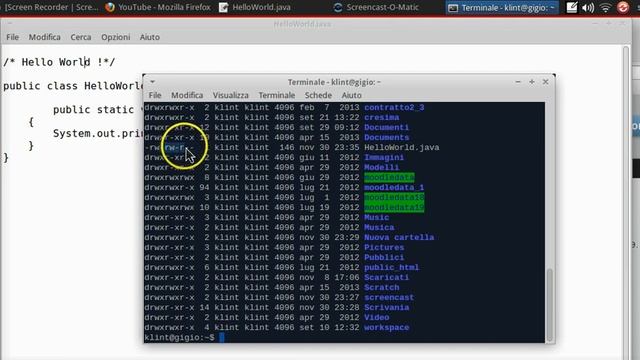Open File menu in HelloWorld.java editor
The width and height of the screenshot is (640, 360).
pos(12,37)
